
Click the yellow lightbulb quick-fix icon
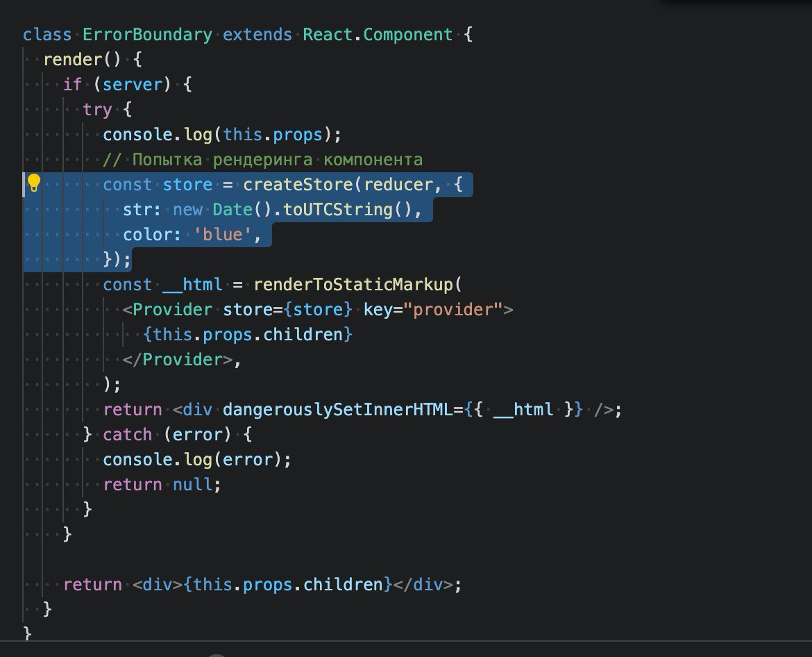pyautogui.click(x=34, y=183)
